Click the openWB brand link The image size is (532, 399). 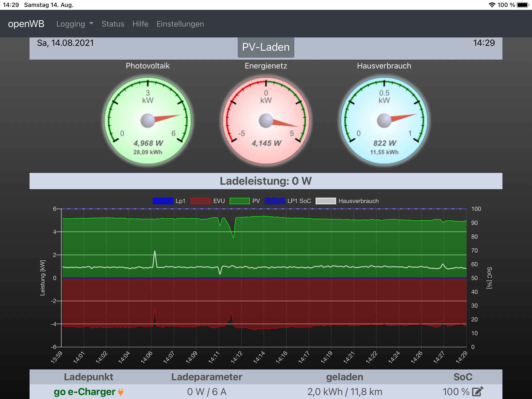[x=26, y=24]
